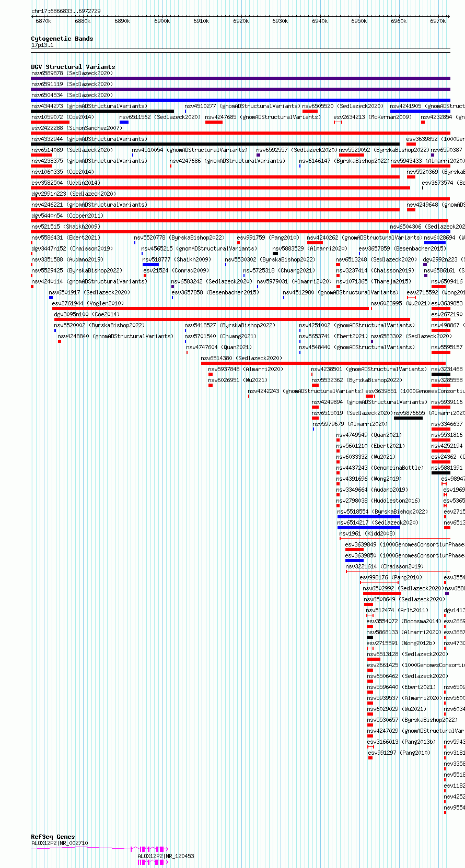The width and height of the screenshot is (465, 868).
Task: Select variant nsv2798038 (Huddleston2016)
Action: tap(378, 501)
